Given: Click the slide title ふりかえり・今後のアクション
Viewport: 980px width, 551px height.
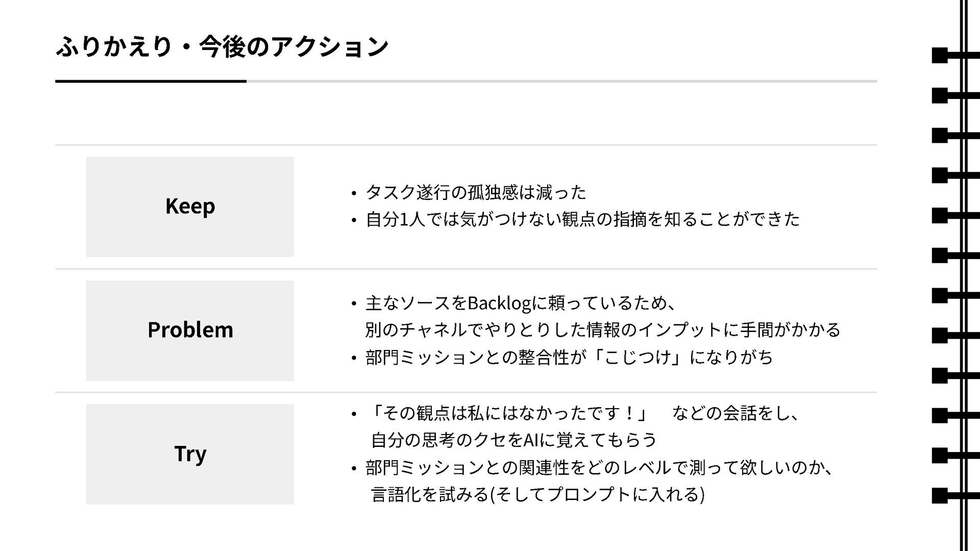Looking at the screenshot, I should pos(222,47).
